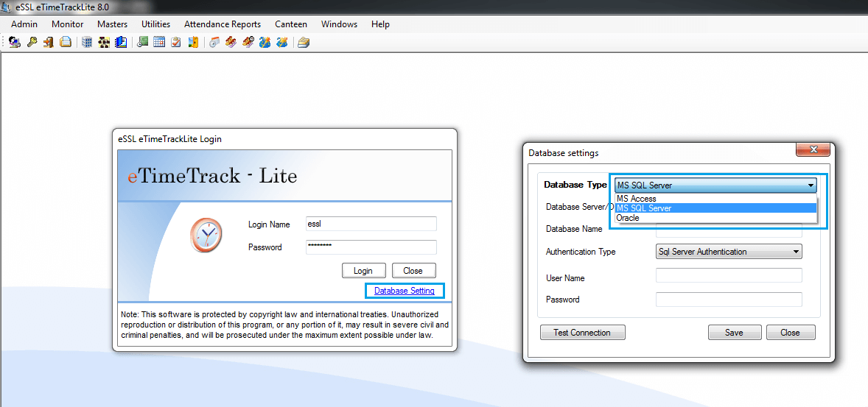The image size is (868, 407).
Task: Click the Login Name input field
Action: [x=371, y=224]
